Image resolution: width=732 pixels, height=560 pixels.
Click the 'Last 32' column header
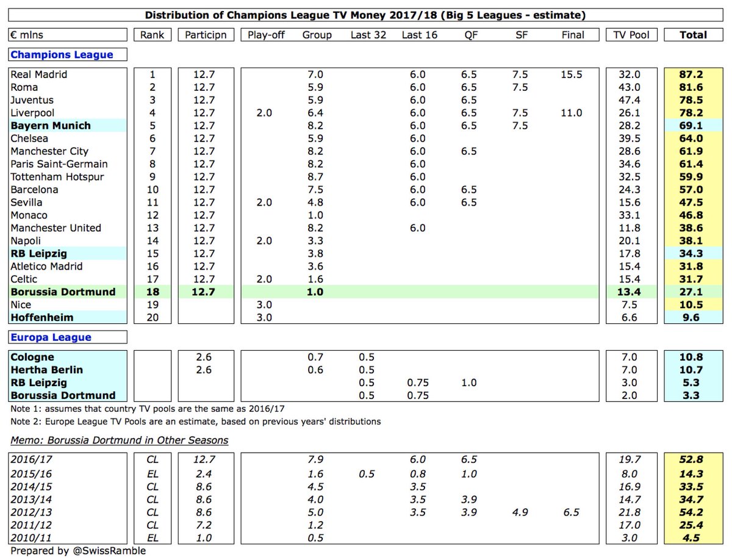click(x=368, y=35)
